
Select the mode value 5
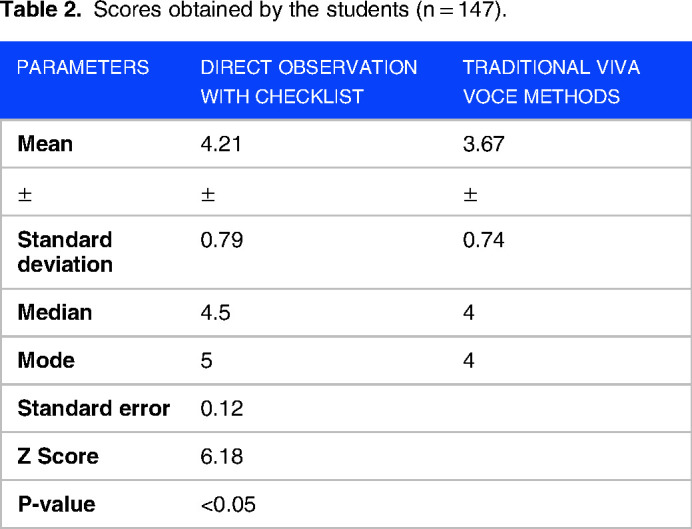(x=207, y=361)
